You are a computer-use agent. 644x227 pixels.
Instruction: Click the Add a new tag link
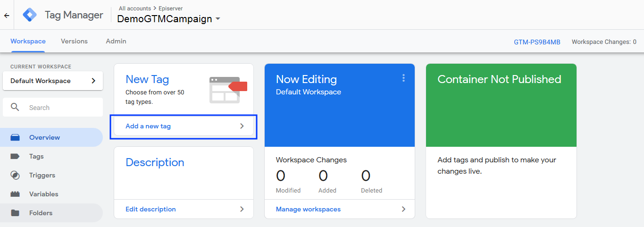point(148,126)
